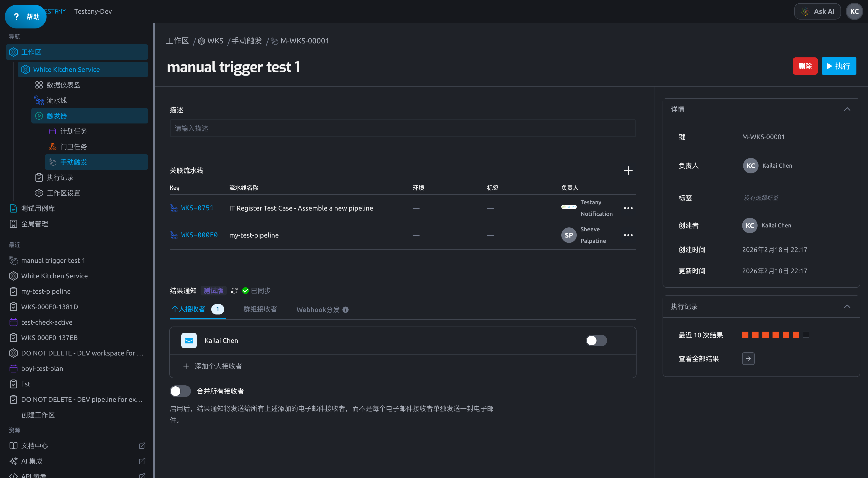Open more options for my-test-pipeline row
The width and height of the screenshot is (868, 478).
pos(628,235)
